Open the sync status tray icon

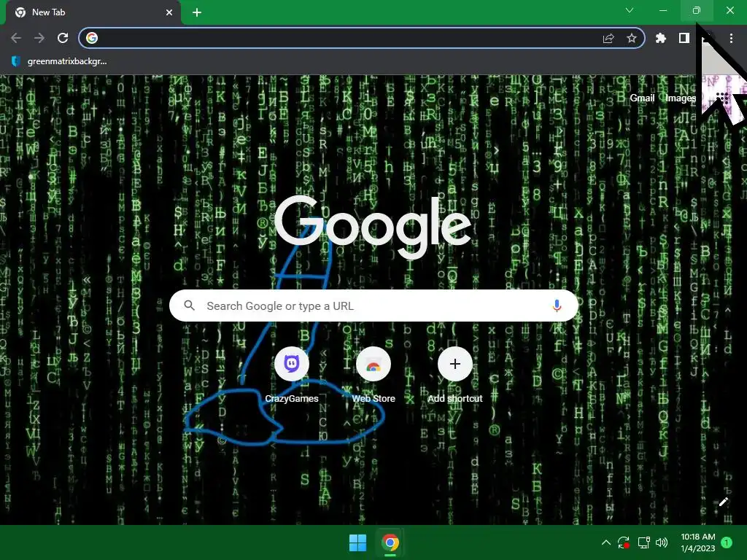click(624, 542)
